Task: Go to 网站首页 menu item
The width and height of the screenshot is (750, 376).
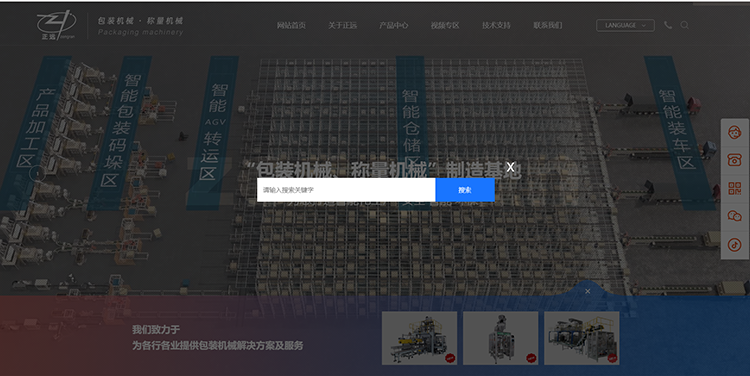Action: 291,25
